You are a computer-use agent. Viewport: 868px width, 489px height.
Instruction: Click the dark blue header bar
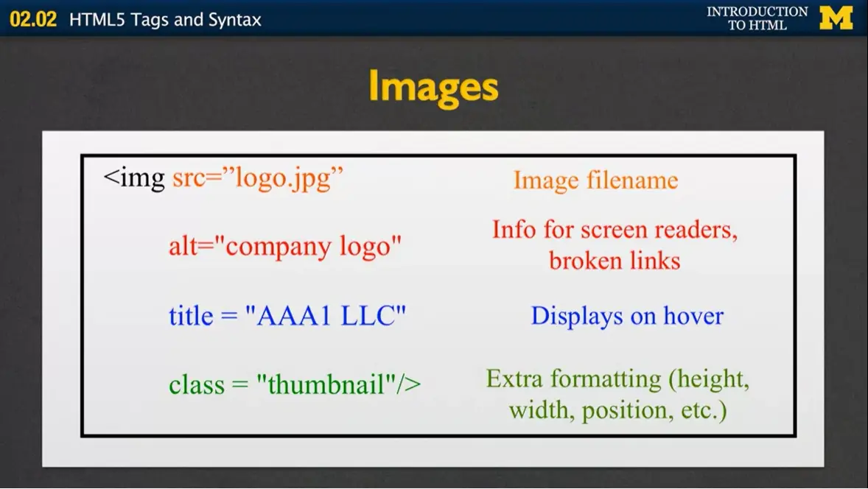pos(442,19)
